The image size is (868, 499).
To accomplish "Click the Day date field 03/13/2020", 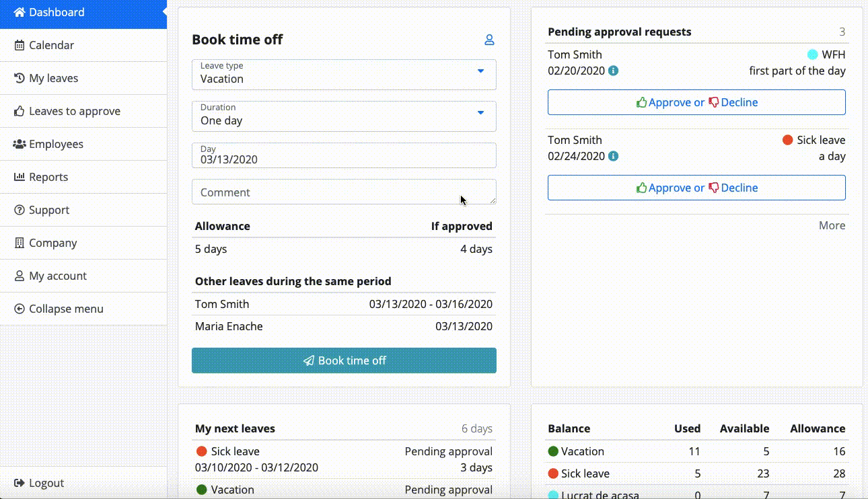I will pos(344,155).
